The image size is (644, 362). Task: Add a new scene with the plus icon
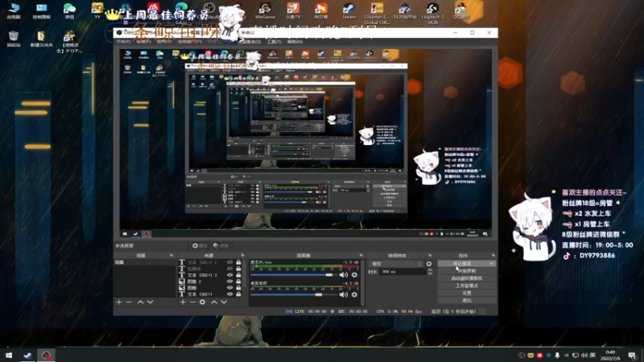(x=118, y=302)
